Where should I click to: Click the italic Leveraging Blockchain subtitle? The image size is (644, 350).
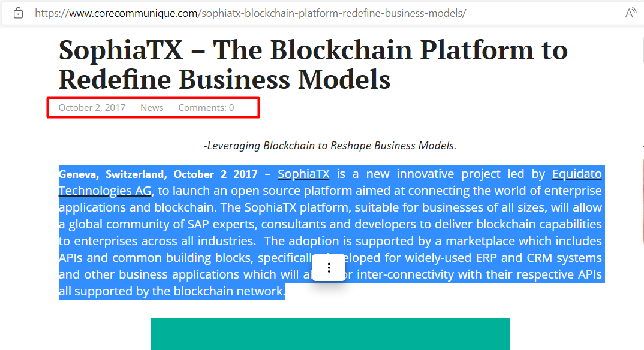click(330, 146)
